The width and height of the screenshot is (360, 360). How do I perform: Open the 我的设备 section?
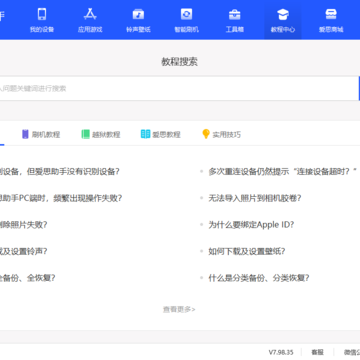click(x=42, y=20)
